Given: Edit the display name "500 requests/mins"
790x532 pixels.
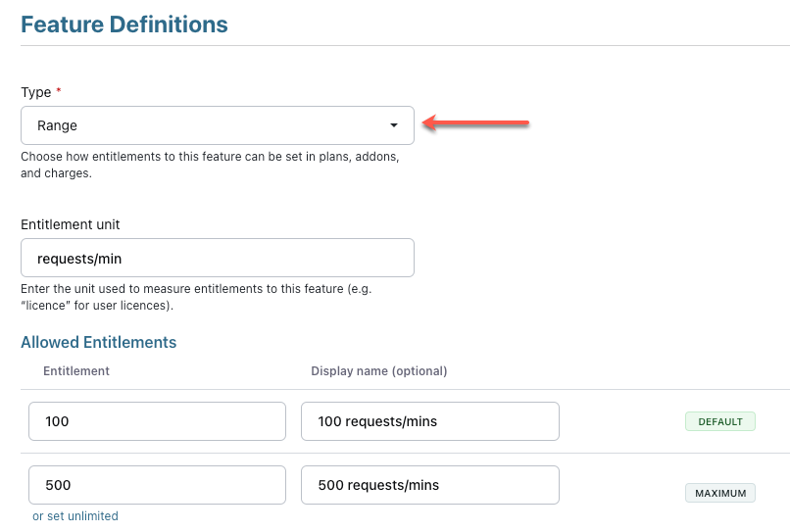Looking at the screenshot, I should coord(429,485).
